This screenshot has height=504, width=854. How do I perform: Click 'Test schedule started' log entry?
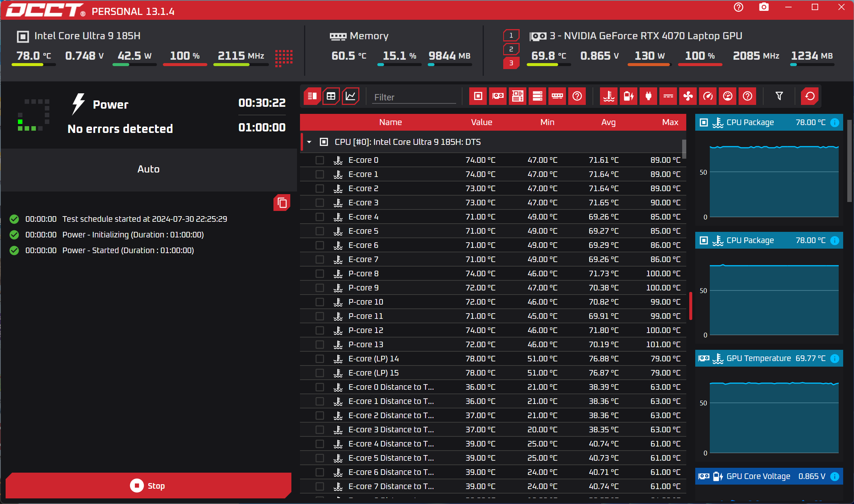(x=145, y=219)
